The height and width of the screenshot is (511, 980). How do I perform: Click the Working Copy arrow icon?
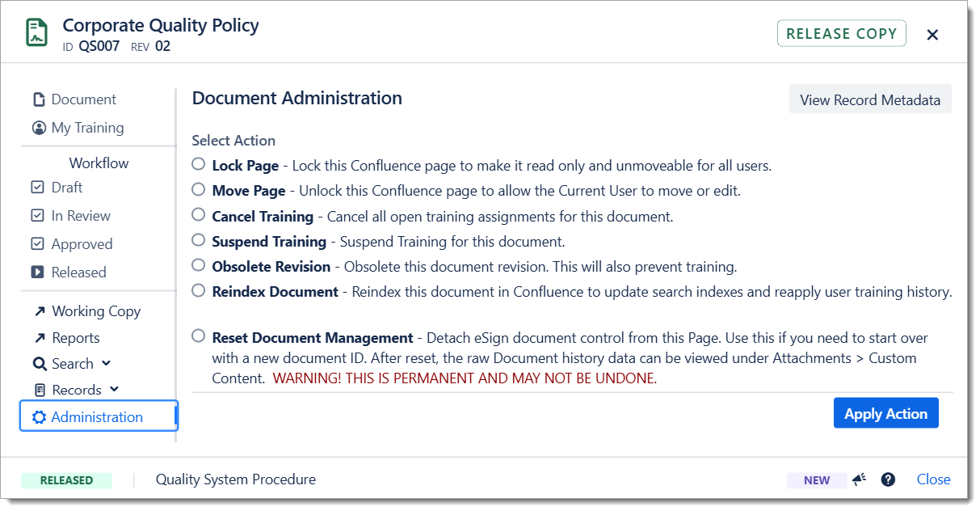pyautogui.click(x=39, y=311)
